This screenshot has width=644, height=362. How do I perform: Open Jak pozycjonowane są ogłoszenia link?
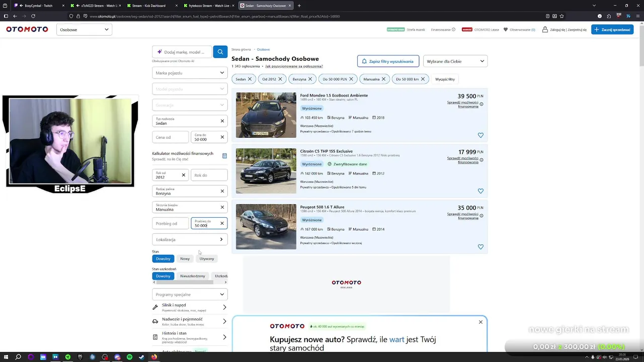294,66
